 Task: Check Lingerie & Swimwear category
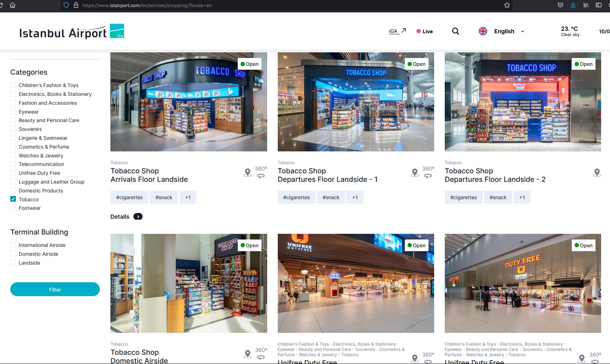tap(13, 138)
